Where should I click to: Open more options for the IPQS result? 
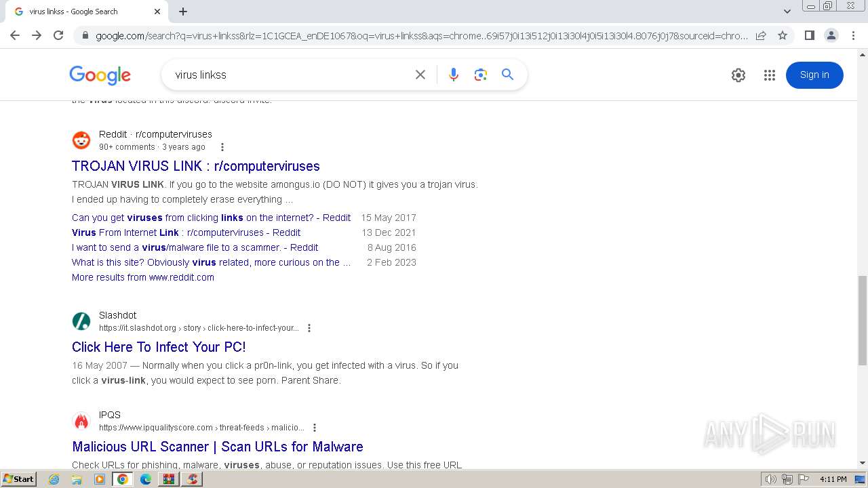[x=314, y=428]
